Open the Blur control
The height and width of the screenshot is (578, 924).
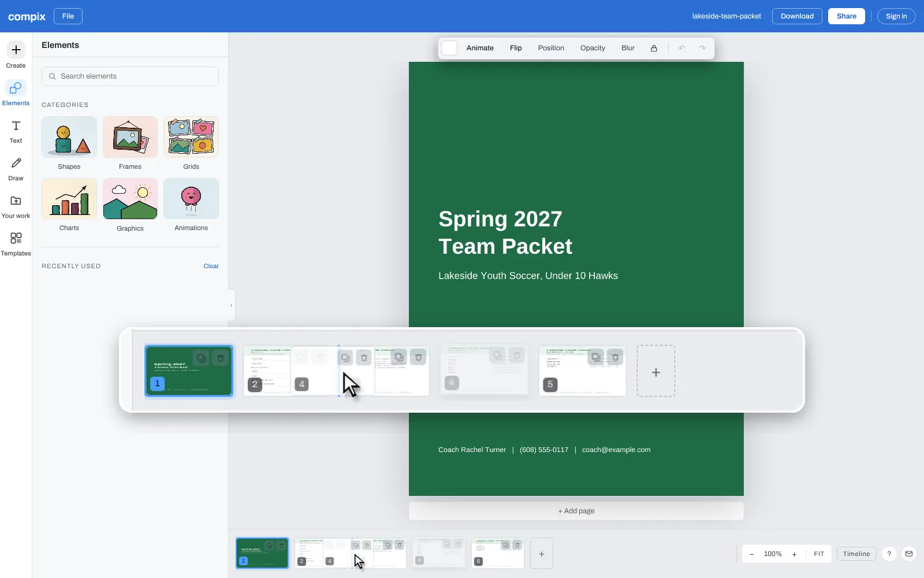[628, 48]
